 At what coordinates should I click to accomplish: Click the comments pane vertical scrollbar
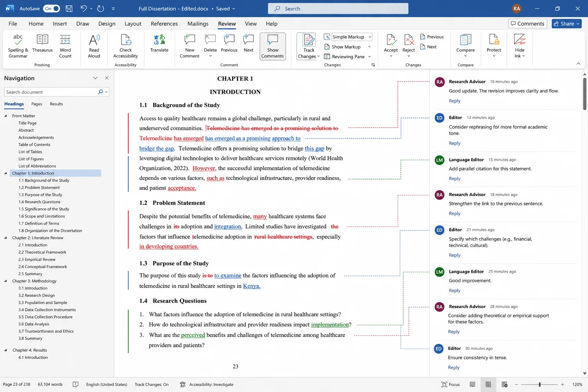coord(585,94)
